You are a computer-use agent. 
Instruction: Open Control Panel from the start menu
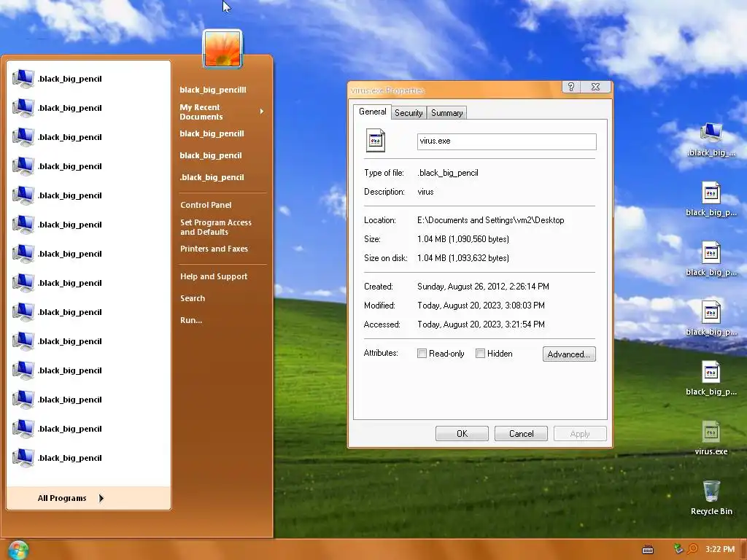click(x=206, y=205)
